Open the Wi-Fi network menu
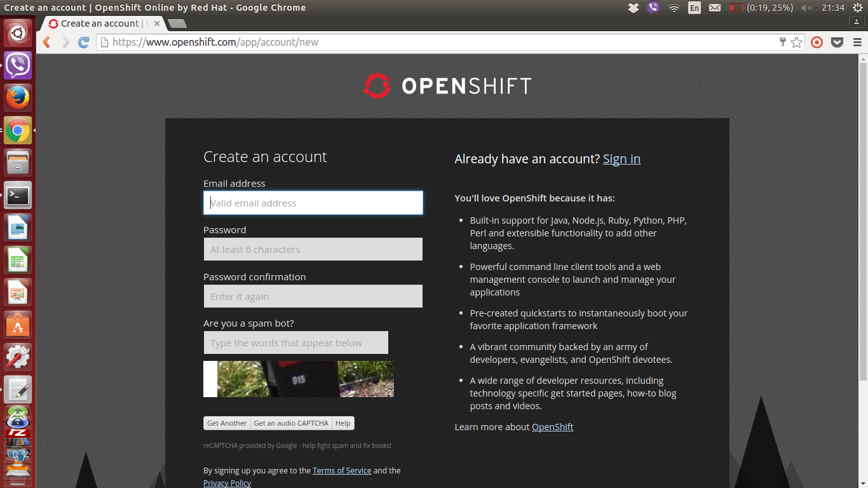The width and height of the screenshot is (868, 488). 674,8
